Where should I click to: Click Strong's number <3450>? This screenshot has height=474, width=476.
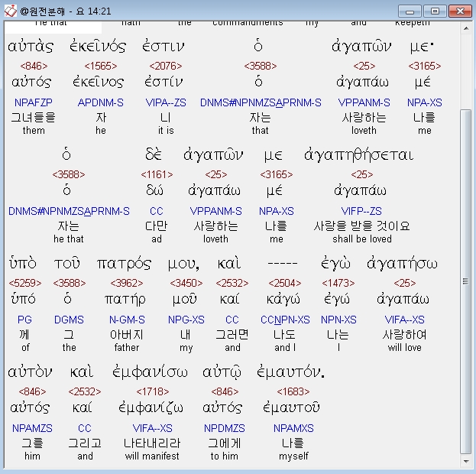(186, 283)
